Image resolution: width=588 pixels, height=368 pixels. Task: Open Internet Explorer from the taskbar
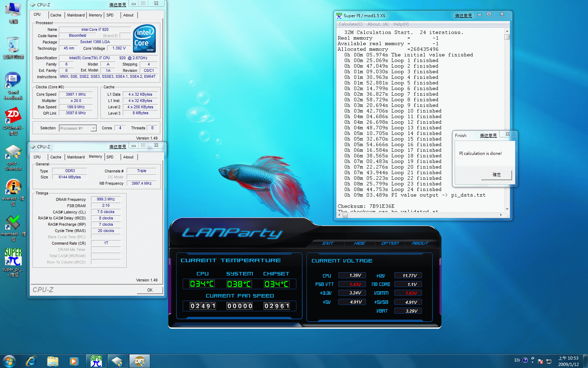click(31, 361)
